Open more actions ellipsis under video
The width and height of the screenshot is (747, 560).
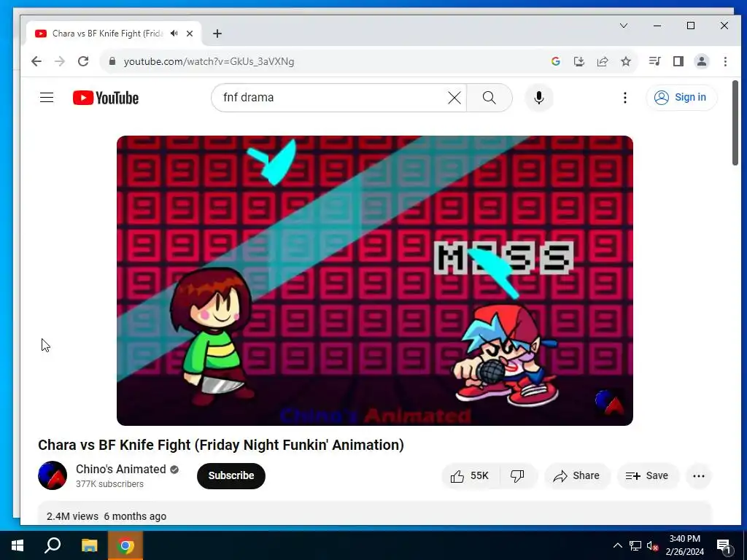698,475
